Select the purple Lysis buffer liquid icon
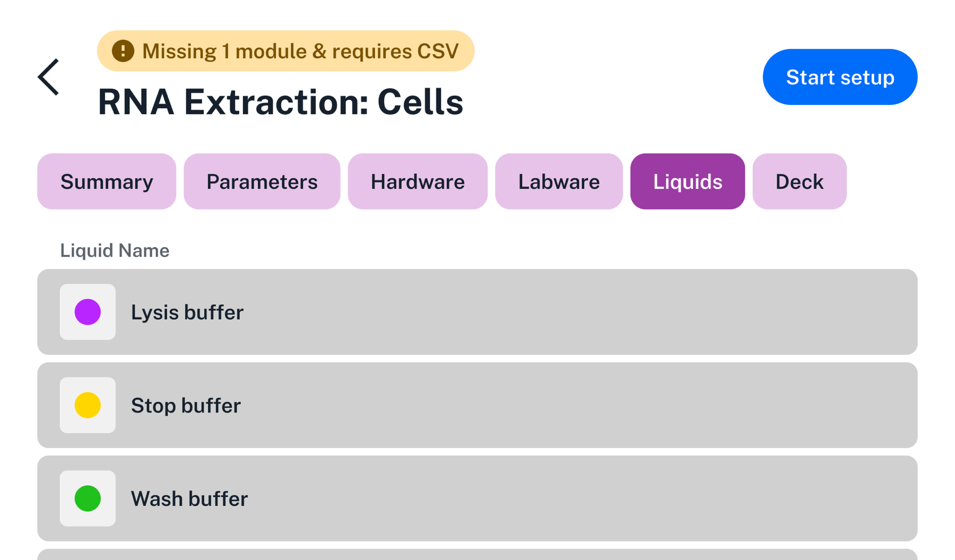This screenshot has height=560, width=955. (88, 312)
